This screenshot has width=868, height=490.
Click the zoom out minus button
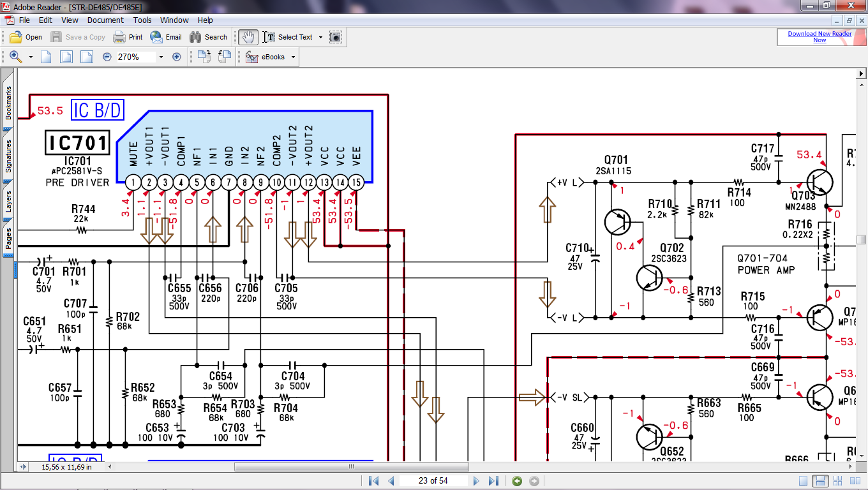[107, 57]
